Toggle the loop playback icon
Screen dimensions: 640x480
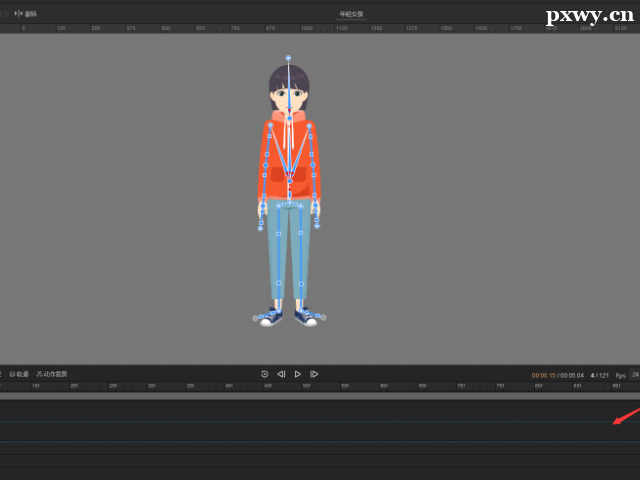point(264,374)
